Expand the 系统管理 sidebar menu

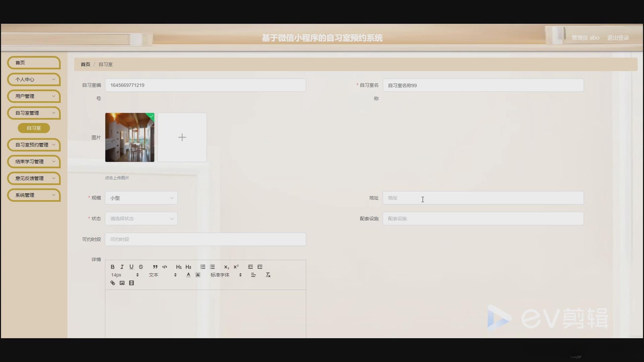(34, 195)
